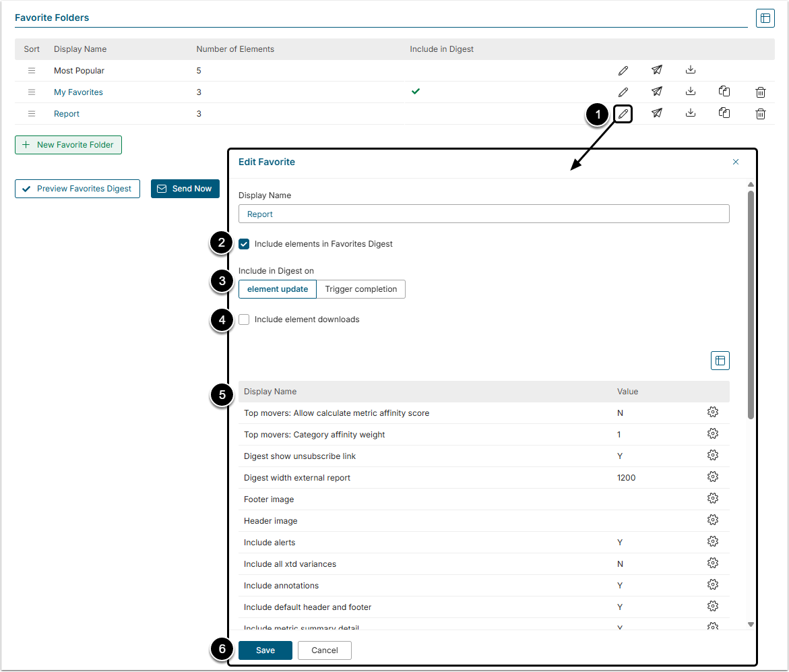This screenshot has height=672, width=789.
Task: Open gear for Digest width external report
Action: coord(712,477)
